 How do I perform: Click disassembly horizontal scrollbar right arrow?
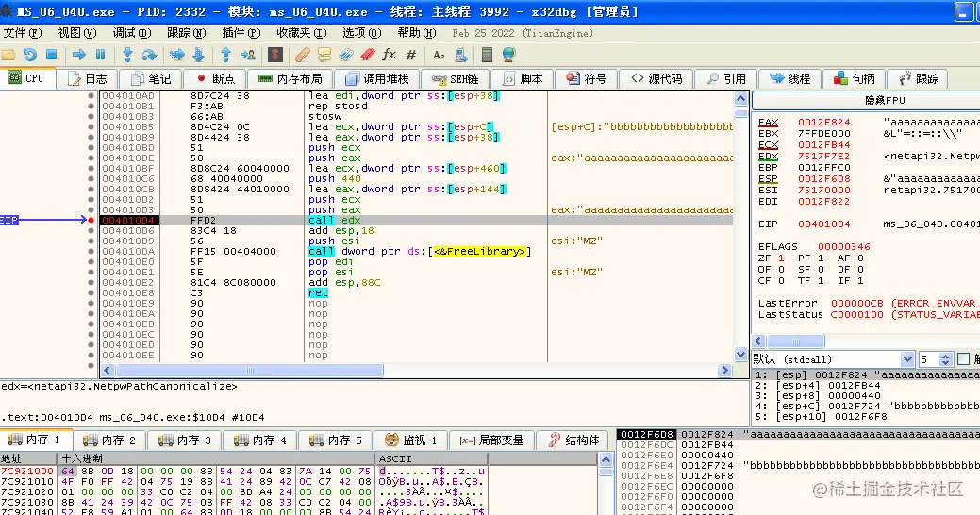(x=724, y=370)
